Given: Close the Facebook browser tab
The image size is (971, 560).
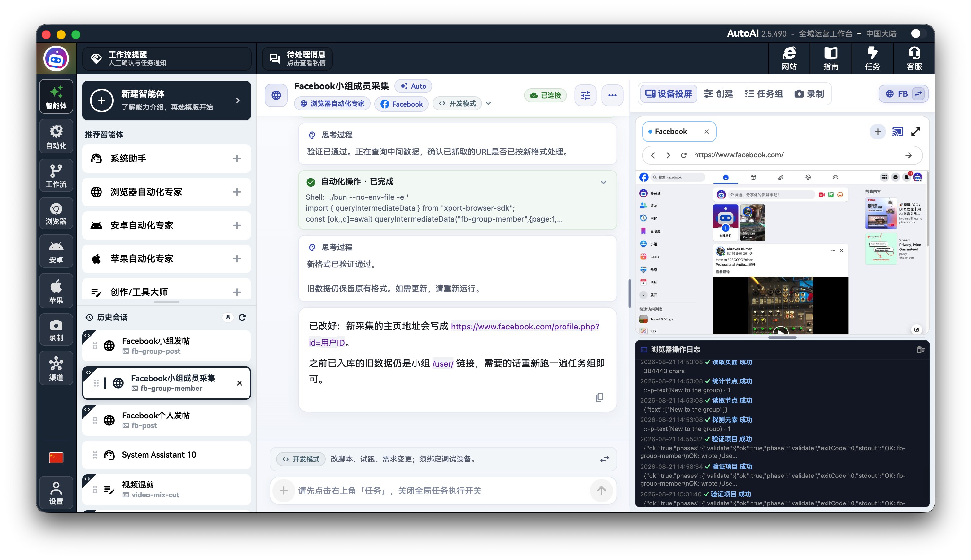Looking at the screenshot, I should point(706,132).
